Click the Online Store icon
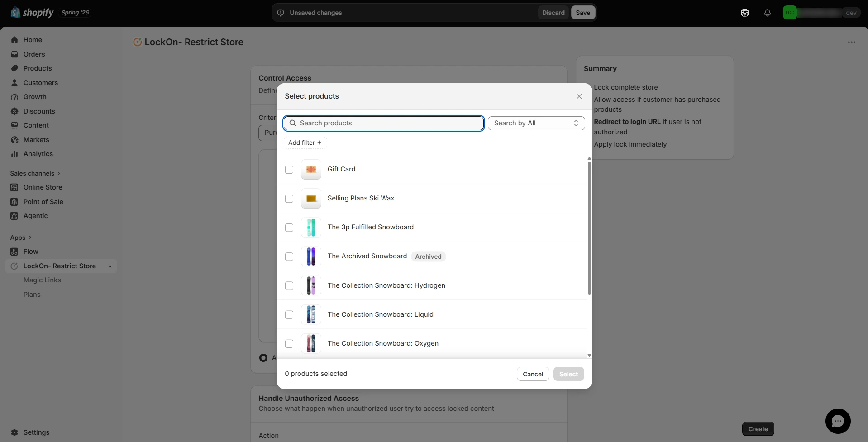 14,187
